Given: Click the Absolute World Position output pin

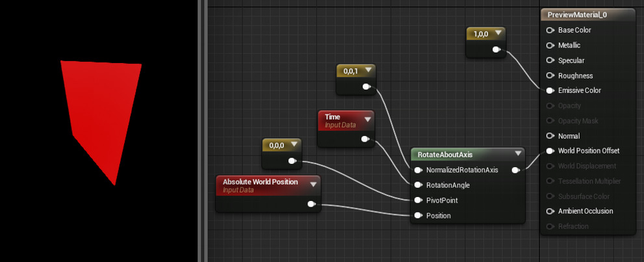Looking at the screenshot, I should click(311, 204).
